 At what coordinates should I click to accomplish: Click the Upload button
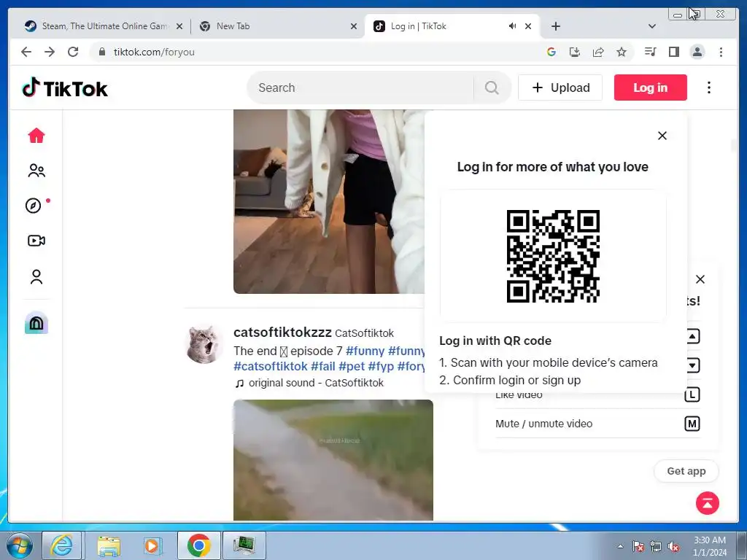560,87
